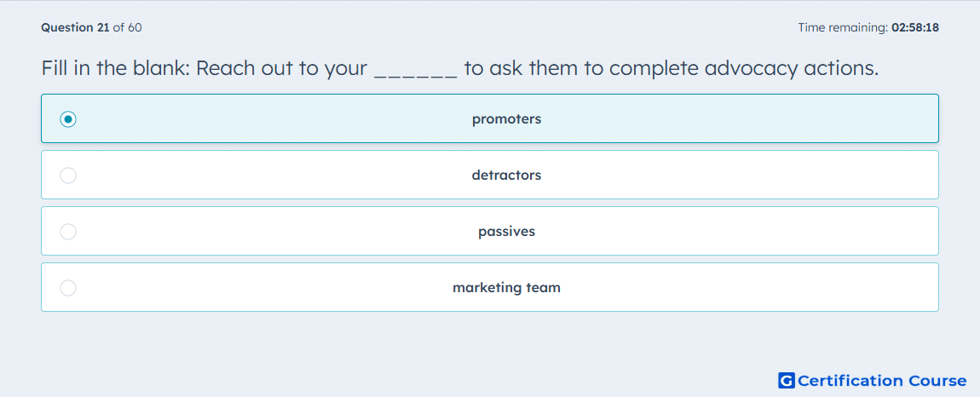Click the 'of 60' question total
Viewport: 980px width, 397px height.
pyautogui.click(x=128, y=27)
